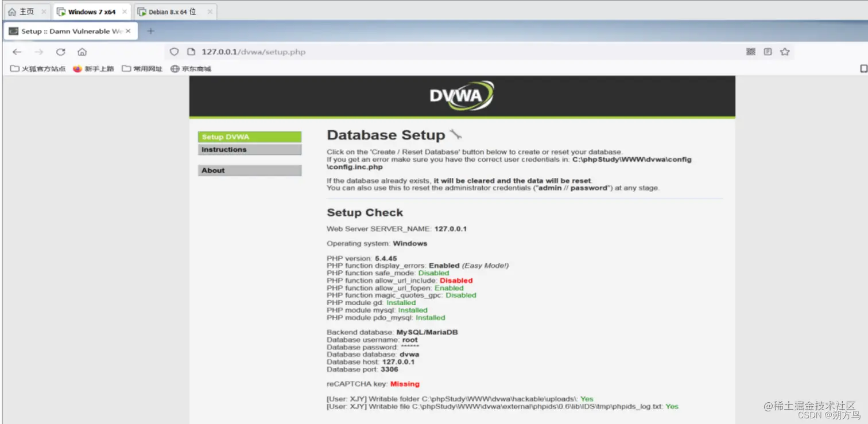This screenshot has width=868, height=424.
Task: Click Backend database MySQL/MariaDB text
Action: (392, 332)
